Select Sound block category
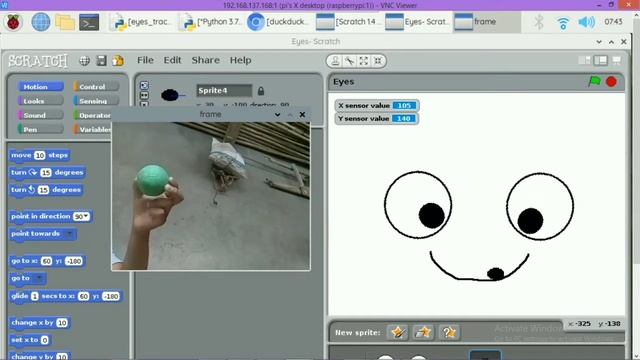Image resolution: width=640 pixels, height=360 pixels. click(x=40, y=115)
